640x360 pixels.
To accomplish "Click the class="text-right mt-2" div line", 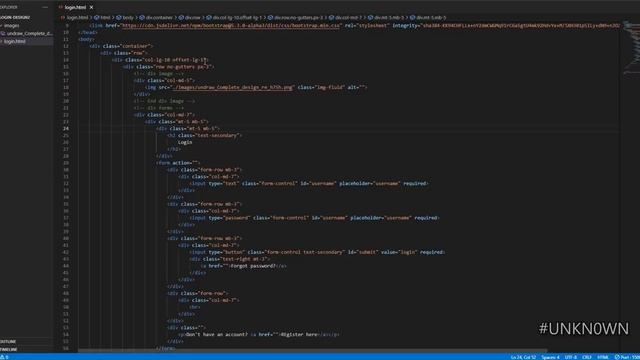I will [x=230, y=259].
